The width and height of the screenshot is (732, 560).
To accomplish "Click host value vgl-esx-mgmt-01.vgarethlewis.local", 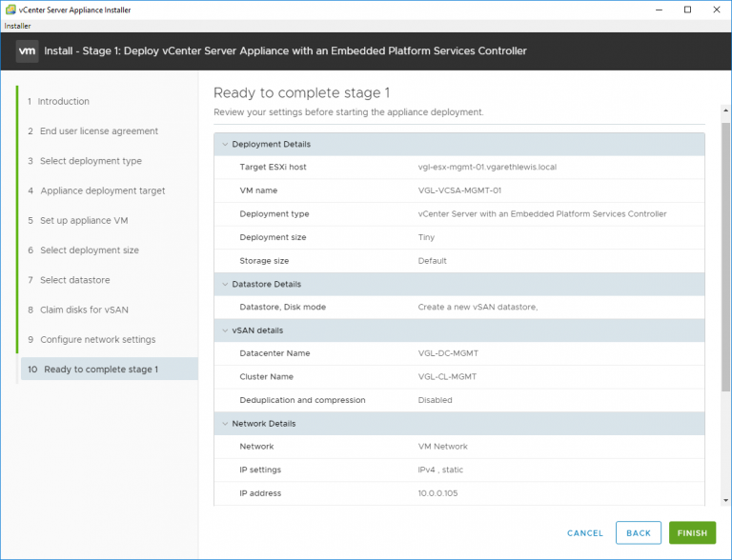I will pyautogui.click(x=487, y=167).
